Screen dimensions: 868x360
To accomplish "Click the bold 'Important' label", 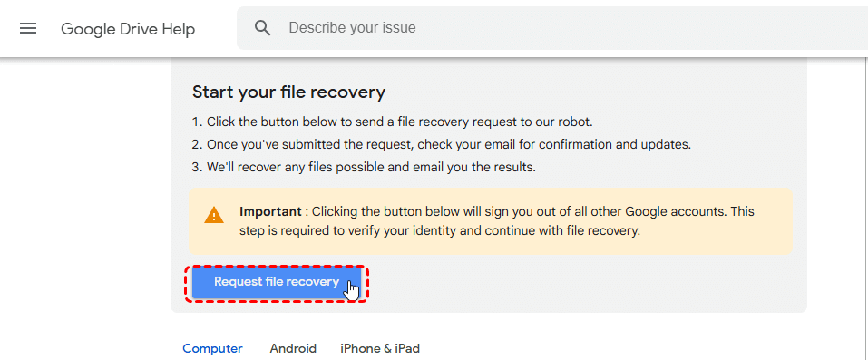I will point(270,211).
